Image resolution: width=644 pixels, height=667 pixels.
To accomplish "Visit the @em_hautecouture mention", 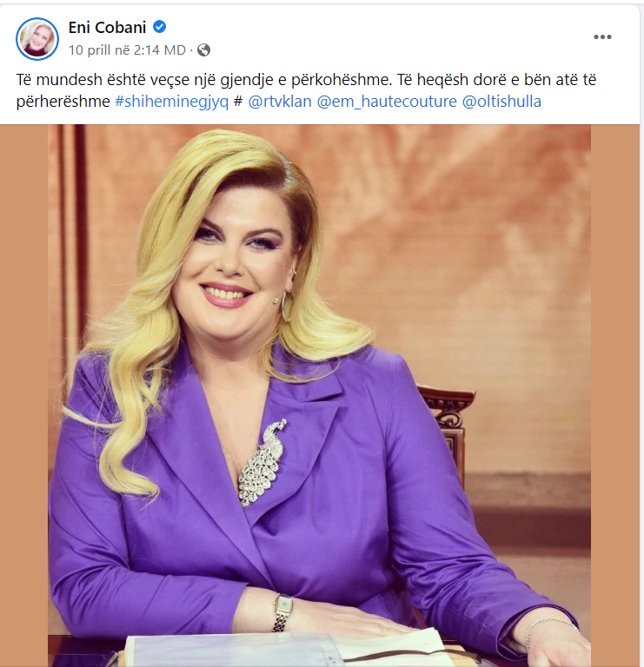I will 387,102.
